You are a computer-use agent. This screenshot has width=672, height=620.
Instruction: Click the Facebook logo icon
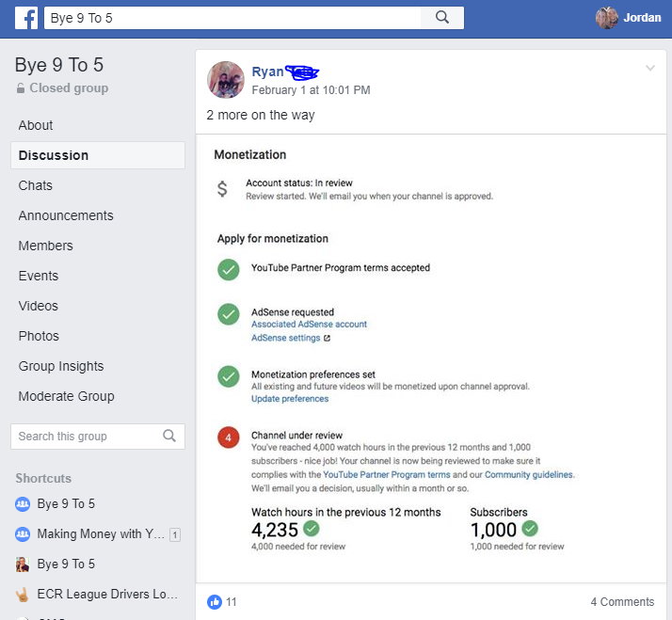pyautogui.click(x=26, y=18)
